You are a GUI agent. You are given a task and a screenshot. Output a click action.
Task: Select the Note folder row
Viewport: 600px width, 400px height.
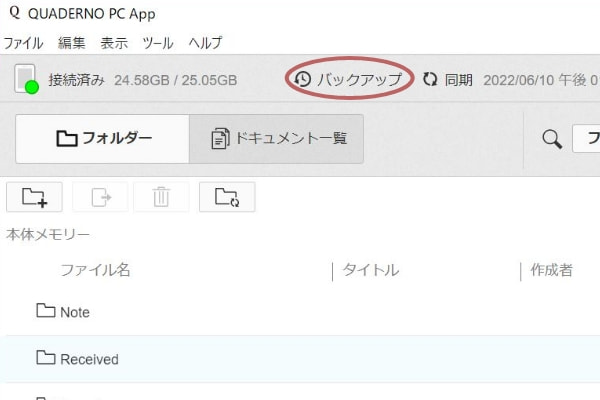[75, 312]
